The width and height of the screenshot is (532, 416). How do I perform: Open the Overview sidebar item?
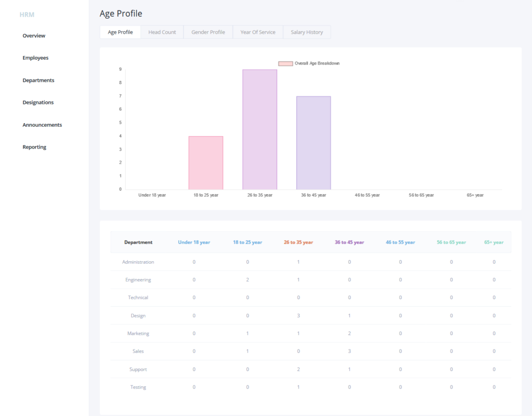34,36
